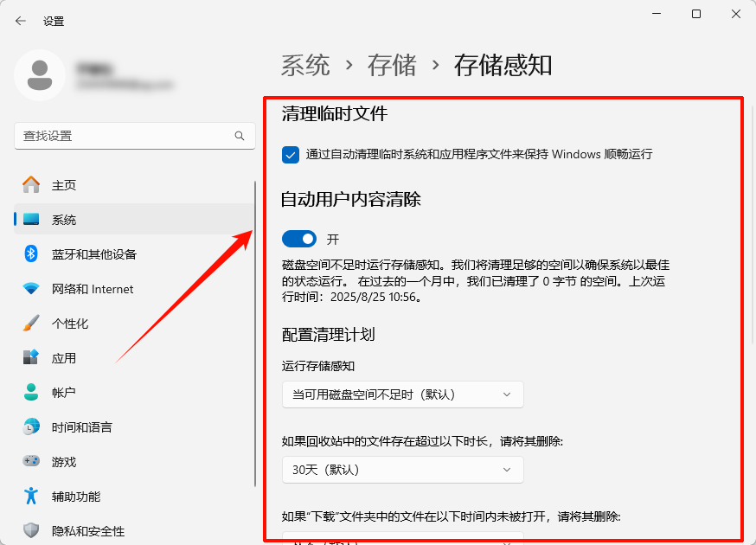Click the 个性化 paintbrush icon
This screenshot has width=756, height=545.
point(30,323)
